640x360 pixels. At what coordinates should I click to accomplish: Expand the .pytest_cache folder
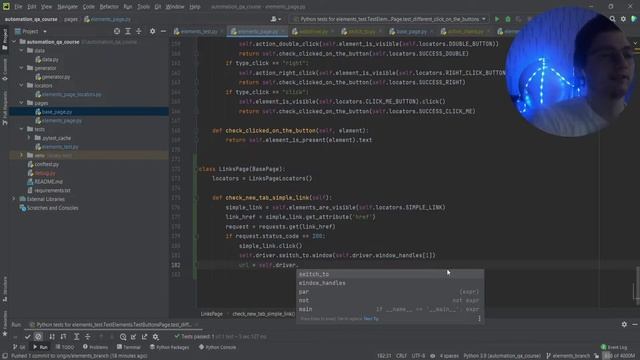[x=29, y=138]
